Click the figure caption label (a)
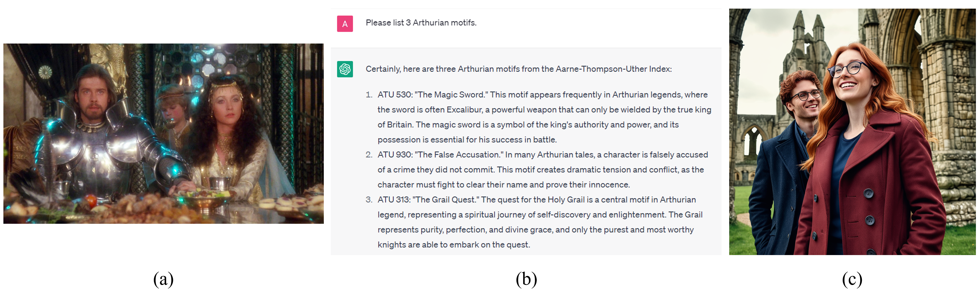The image size is (980, 297). 163,280
